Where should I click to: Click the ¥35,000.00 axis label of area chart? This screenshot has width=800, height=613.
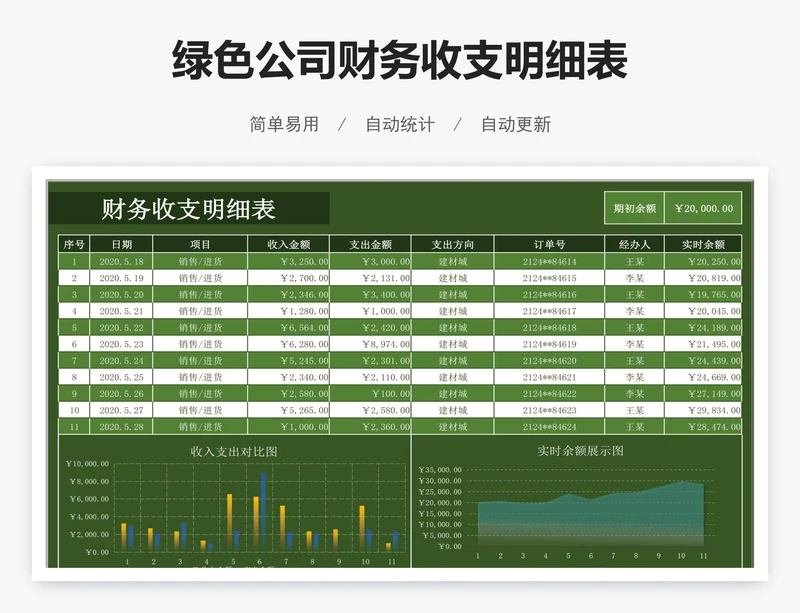click(440, 470)
